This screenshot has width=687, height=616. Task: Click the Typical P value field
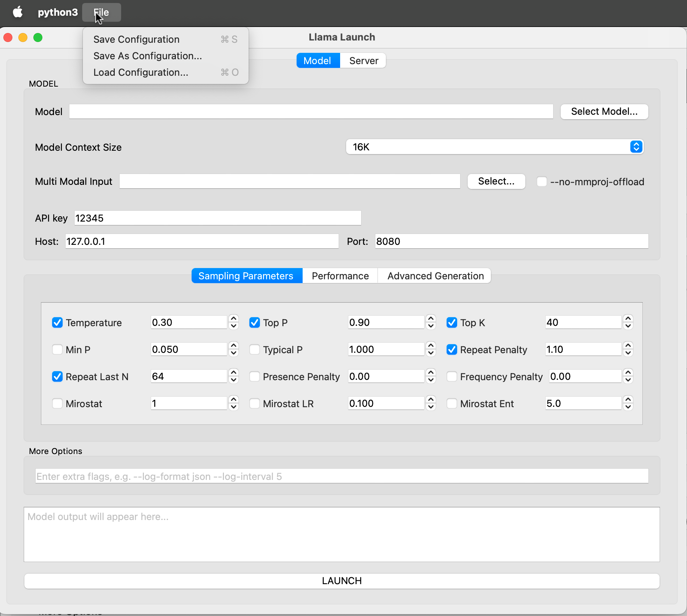click(386, 349)
